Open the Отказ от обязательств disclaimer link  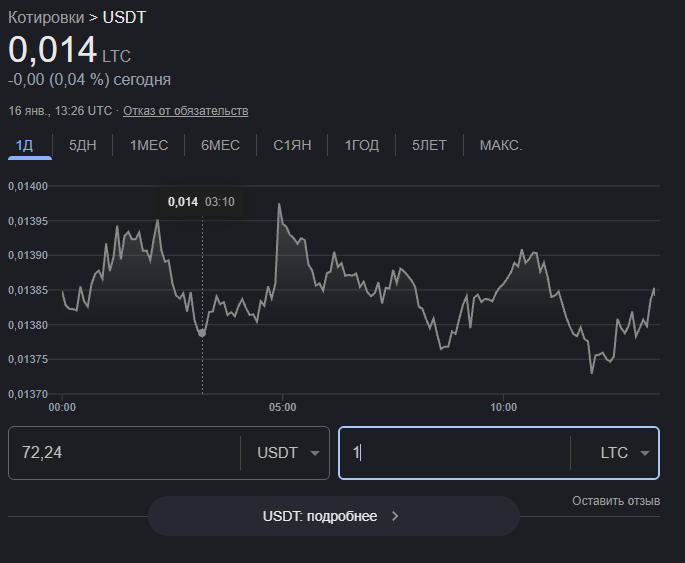click(x=185, y=110)
